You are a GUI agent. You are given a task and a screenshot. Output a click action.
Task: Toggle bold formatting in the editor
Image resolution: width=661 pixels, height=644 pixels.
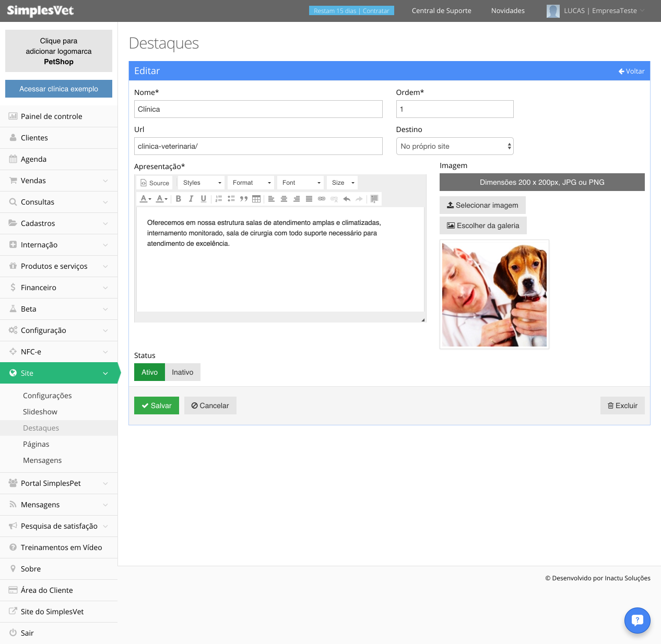(x=179, y=199)
